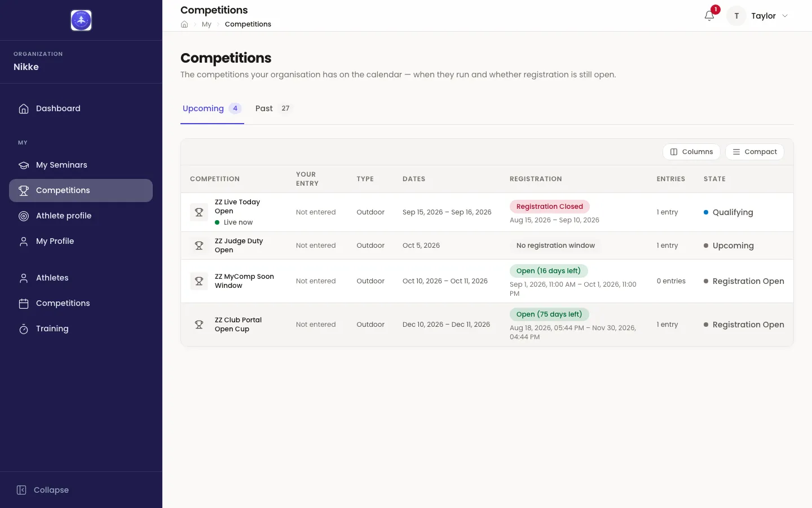Click the trophy icon for ZZ Club Portal Open Cup
The width and height of the screenshot is (812, 508).
(x=199, y=325)
